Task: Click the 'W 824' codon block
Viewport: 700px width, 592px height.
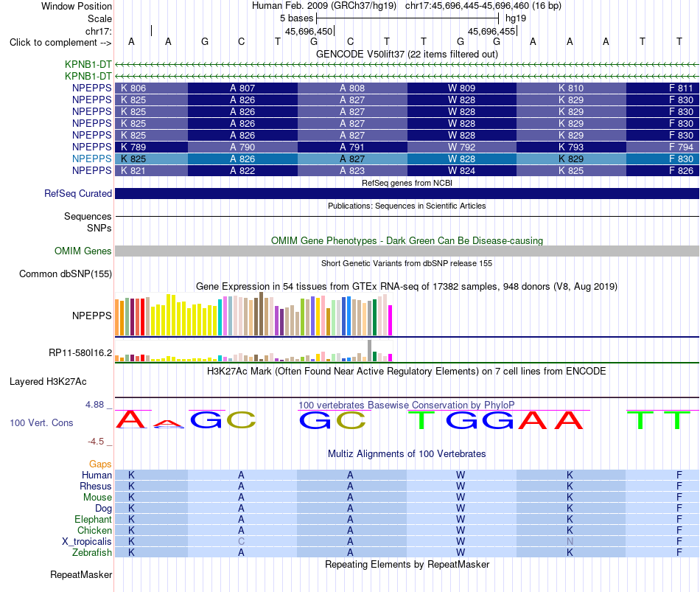Action: pyautogui.click(x=461, y=171)
